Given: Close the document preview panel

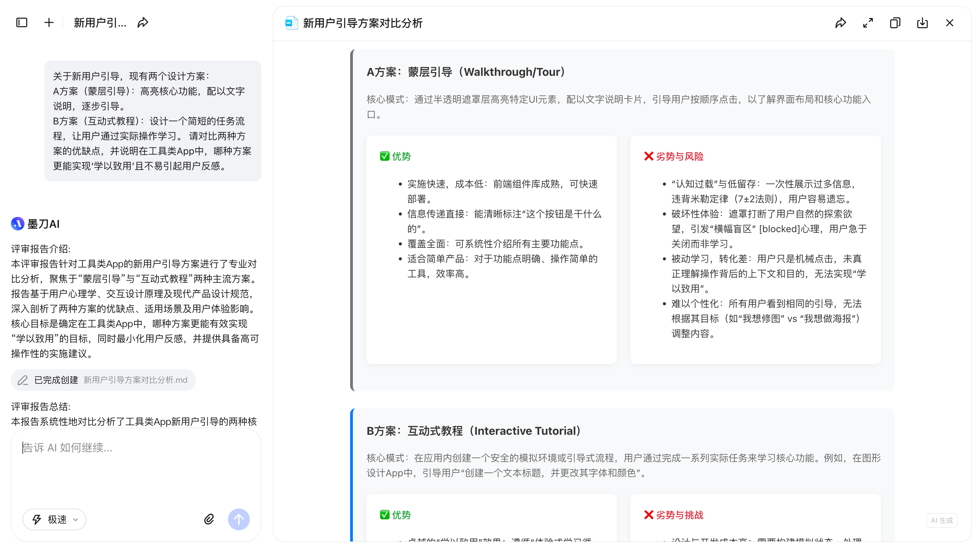Looking at the screenshot, I should (x=950, y=23).
